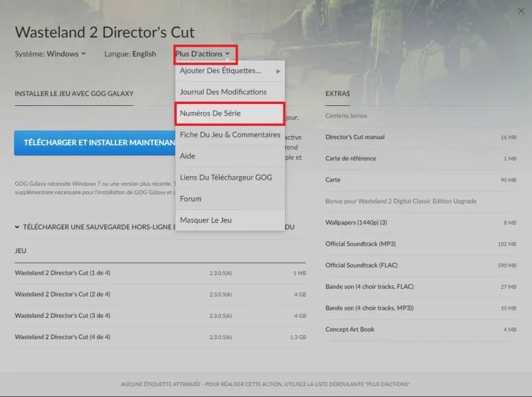Download Wasteland 2 Director's Cut part 1

tap(63, 273)
